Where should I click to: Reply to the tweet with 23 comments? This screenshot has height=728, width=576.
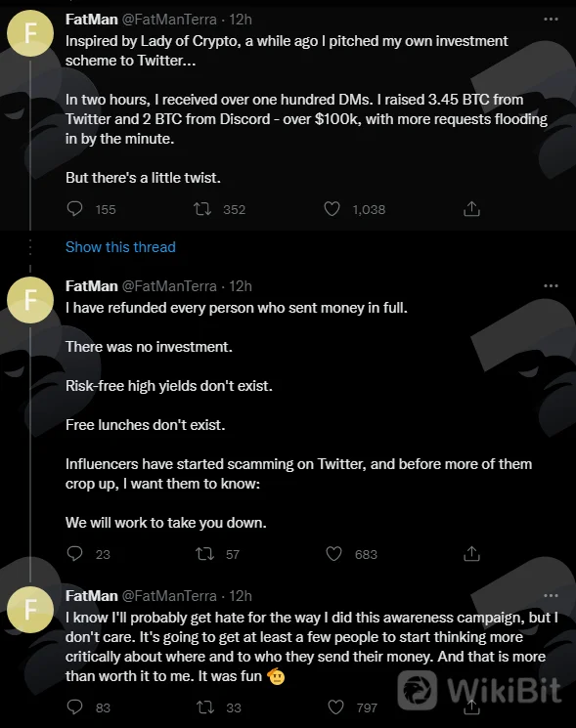pos(74,553)
